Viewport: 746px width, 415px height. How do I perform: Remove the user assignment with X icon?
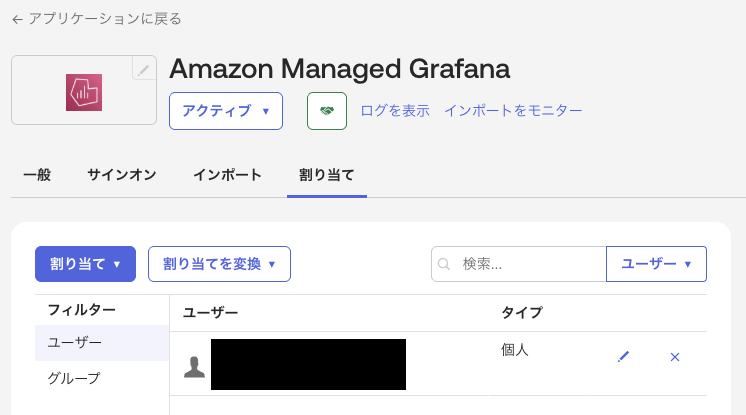pos(675,356)
